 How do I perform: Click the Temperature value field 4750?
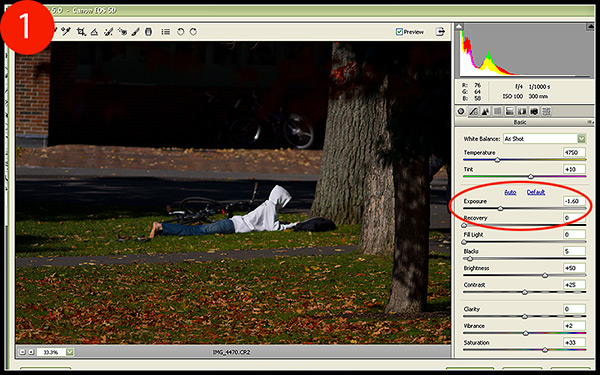[x=574, y=152]
